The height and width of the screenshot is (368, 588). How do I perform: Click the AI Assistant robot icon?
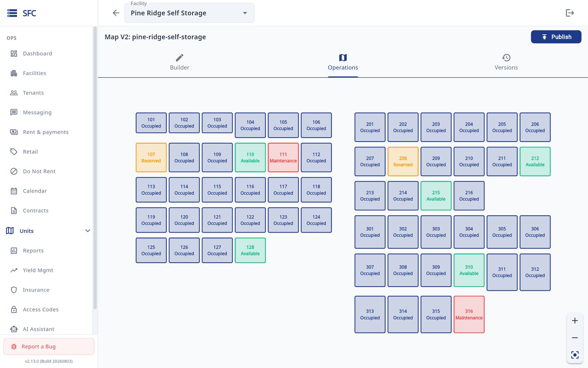coord(14,329)
